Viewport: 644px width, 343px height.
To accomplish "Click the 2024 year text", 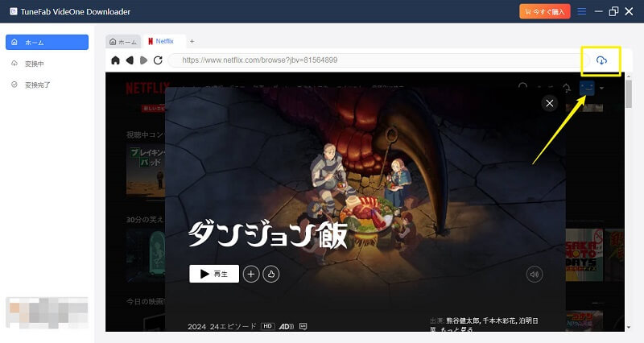I will pyautogui.click(x=196, y=327).
